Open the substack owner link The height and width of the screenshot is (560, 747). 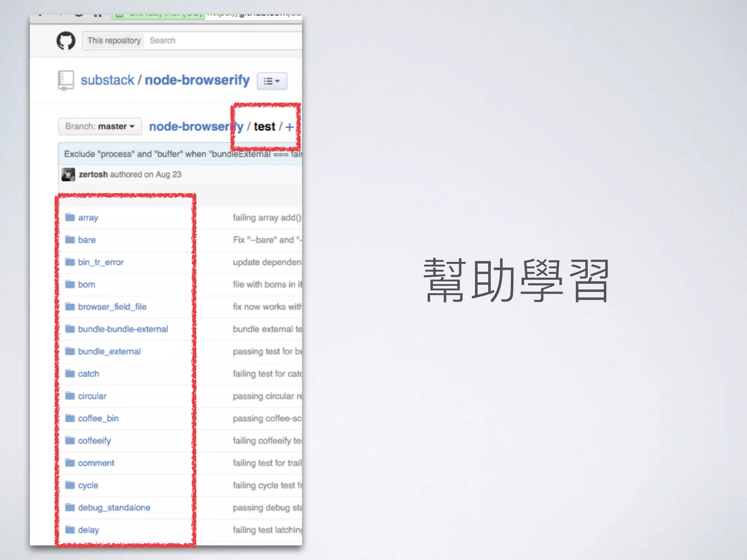(x=107, y=80)
